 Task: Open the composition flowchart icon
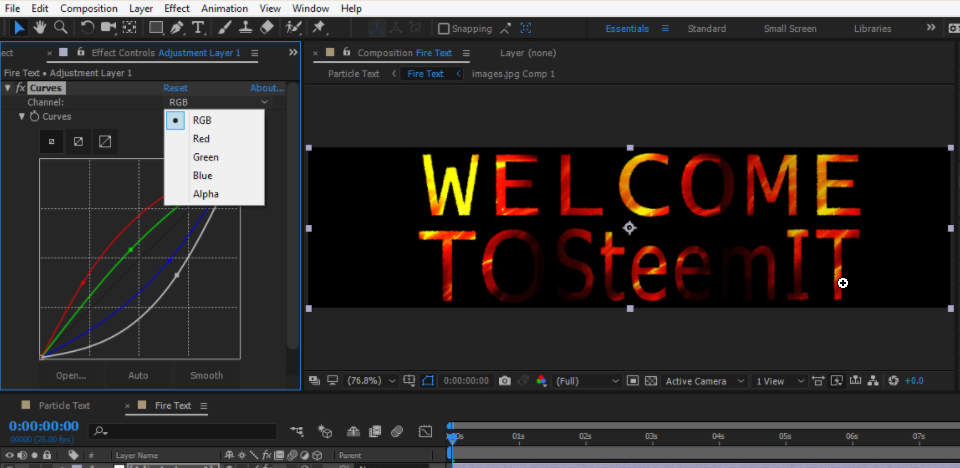(874, 381)
